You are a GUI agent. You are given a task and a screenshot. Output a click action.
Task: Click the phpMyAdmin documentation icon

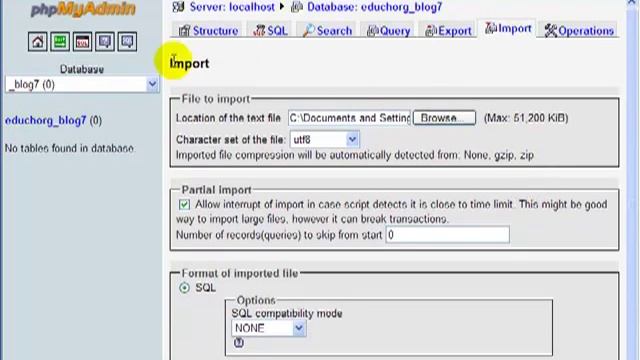pyautogui.click(x=104, y=42)
